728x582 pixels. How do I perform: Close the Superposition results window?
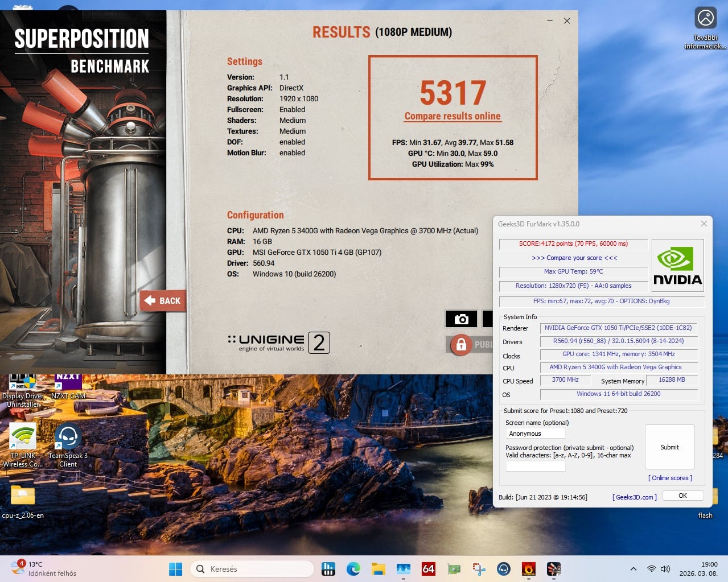(x=567, y=20)
